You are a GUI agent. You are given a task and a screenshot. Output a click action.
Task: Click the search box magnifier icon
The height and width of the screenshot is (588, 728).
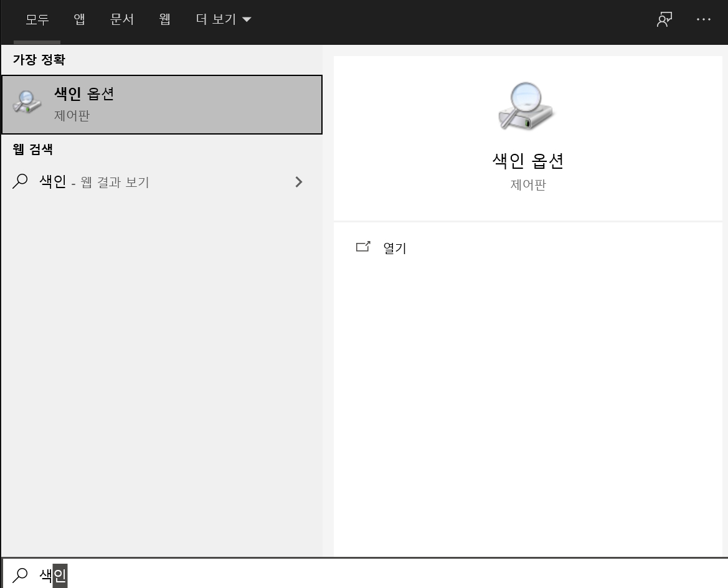click(20, 575)
